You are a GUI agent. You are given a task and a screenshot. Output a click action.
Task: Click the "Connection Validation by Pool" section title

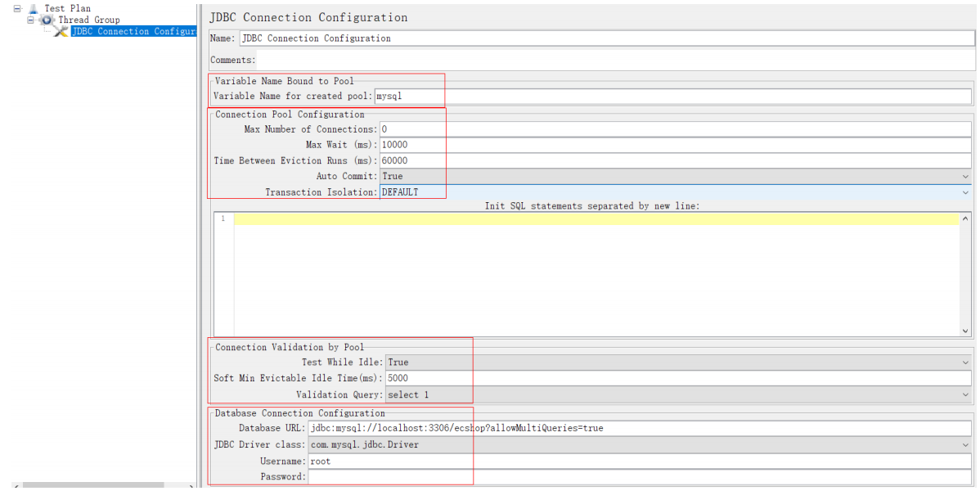[x=290, y=347]
